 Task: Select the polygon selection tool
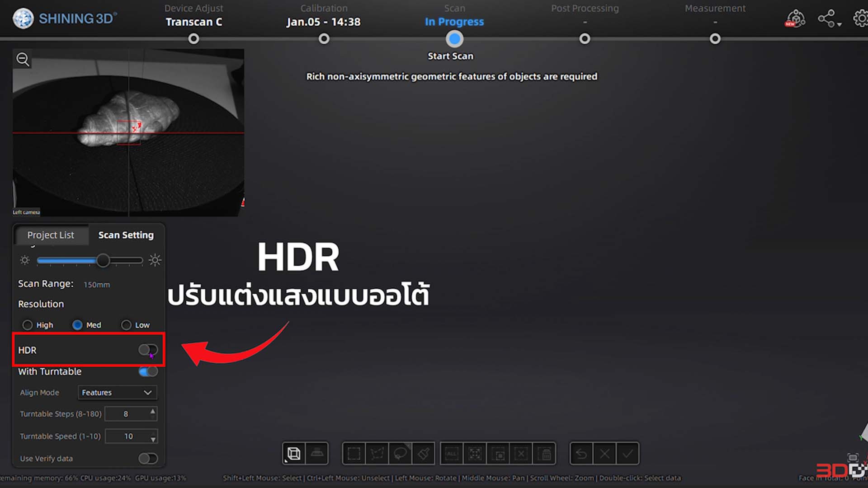(378, 454)
